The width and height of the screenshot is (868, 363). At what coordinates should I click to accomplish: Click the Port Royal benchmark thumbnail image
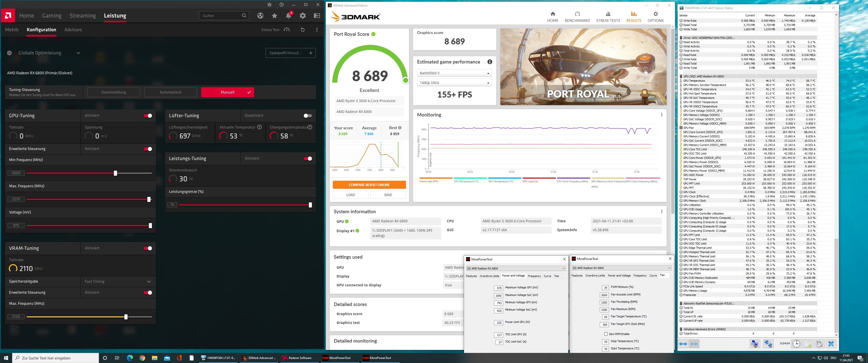[x=583, y=67]
